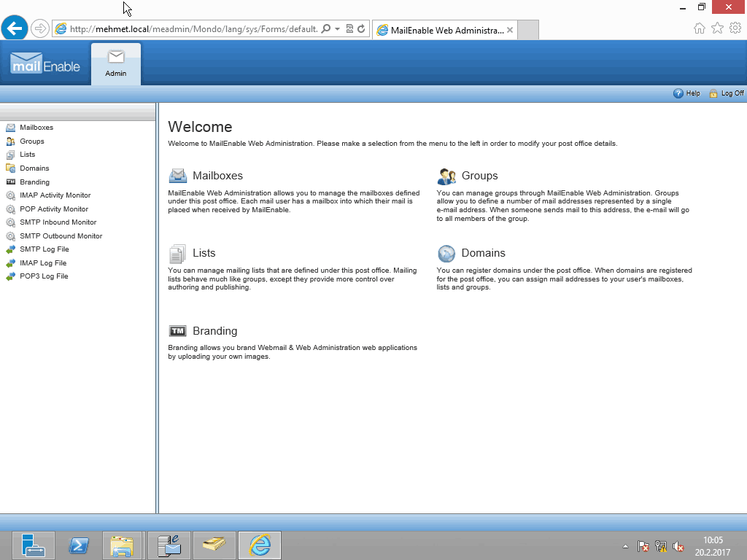The width and height of the screenshot is (747, 560).
Task: Click the Domains icon in sidebar
Action: (x=10, y=168)
